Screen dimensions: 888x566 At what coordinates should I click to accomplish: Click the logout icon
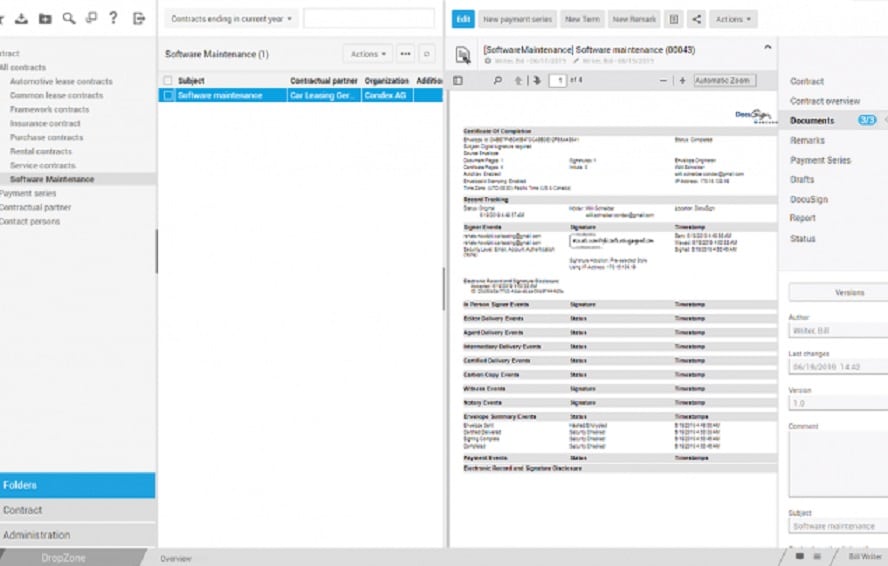pyautogui.click(x=139, y=18)
